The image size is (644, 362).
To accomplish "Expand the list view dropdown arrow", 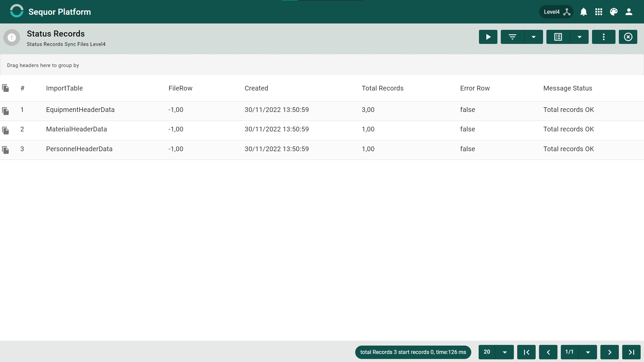I will [579, 37].
